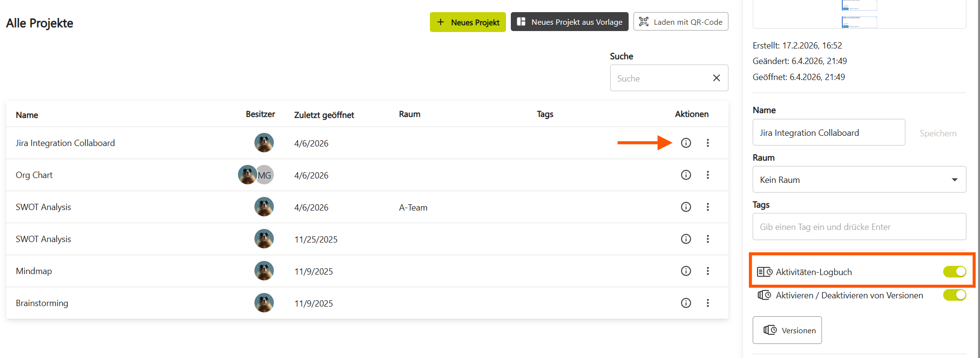The image size is (980, 358).
Task: Disable the Versionen activation toggle
Action: pos(954,295)
